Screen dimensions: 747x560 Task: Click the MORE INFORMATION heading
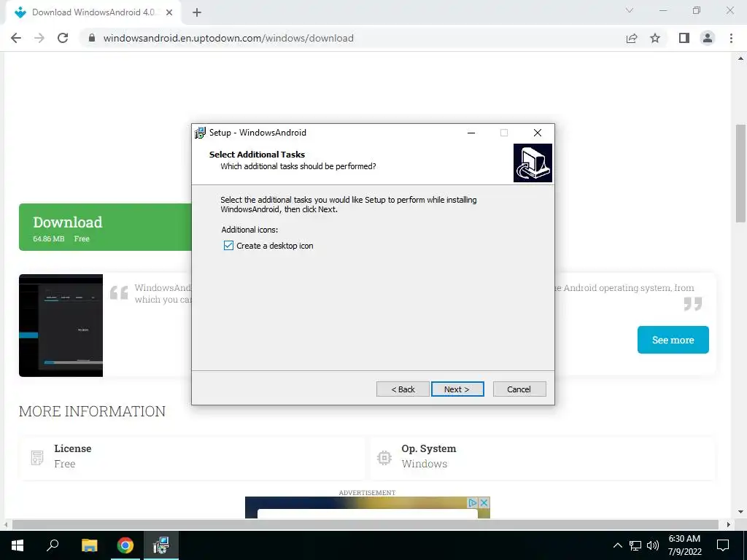point(92,411)
